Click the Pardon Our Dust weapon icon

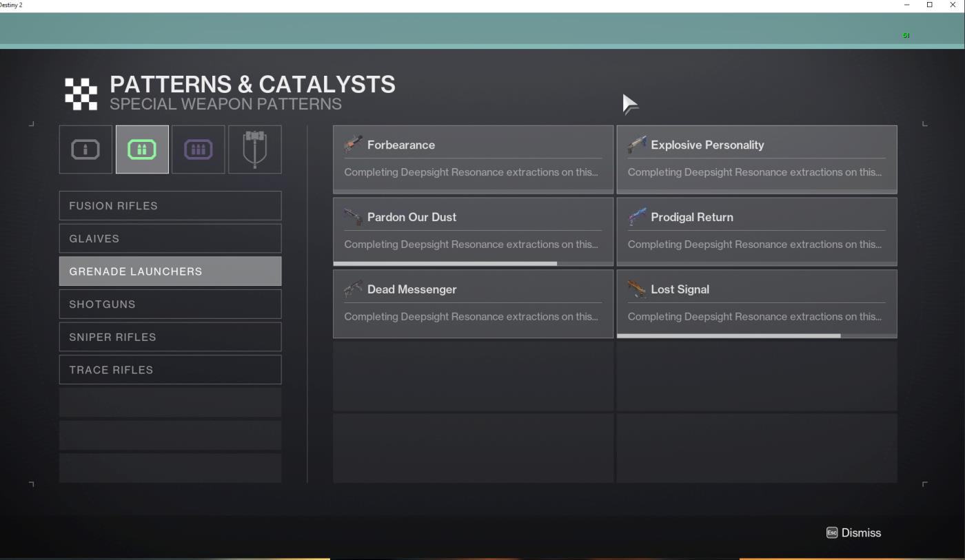(x=353, y=217)
